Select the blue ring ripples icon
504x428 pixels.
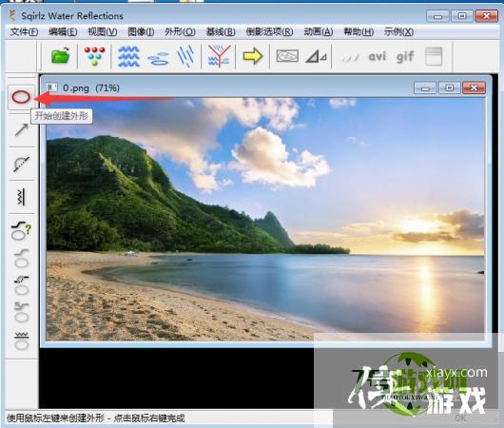coord(158,58)
